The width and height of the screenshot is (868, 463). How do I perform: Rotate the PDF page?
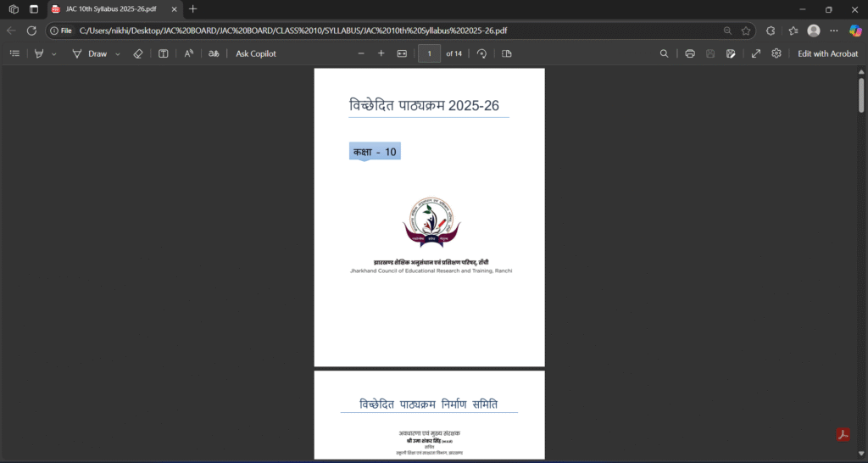[x=481, y=53]
